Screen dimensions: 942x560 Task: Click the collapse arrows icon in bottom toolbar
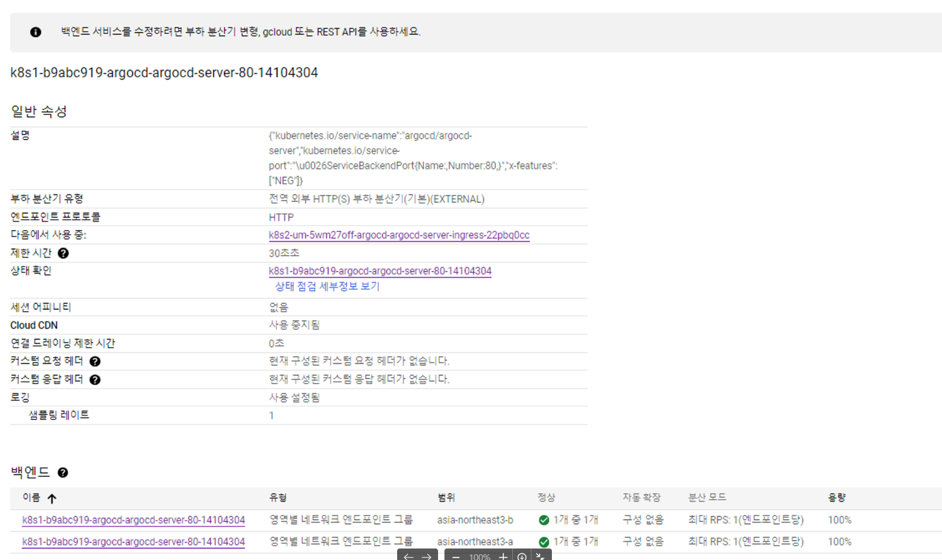(540, 557)
